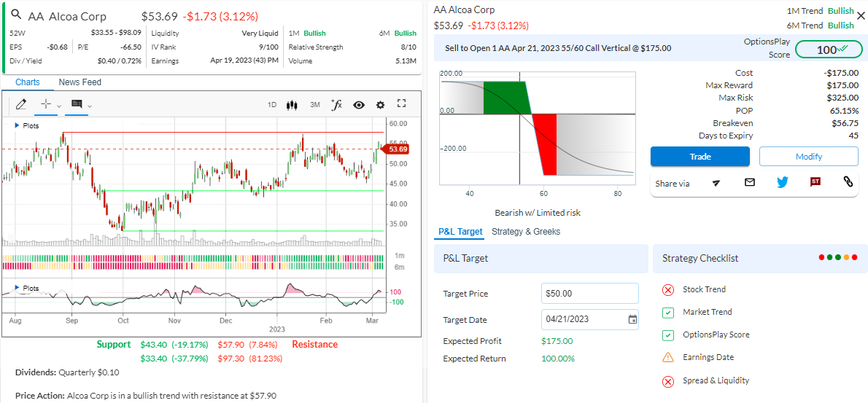868x403 pixels.
Task: Change the 3M chart range
Action: (x=314, y=104)
